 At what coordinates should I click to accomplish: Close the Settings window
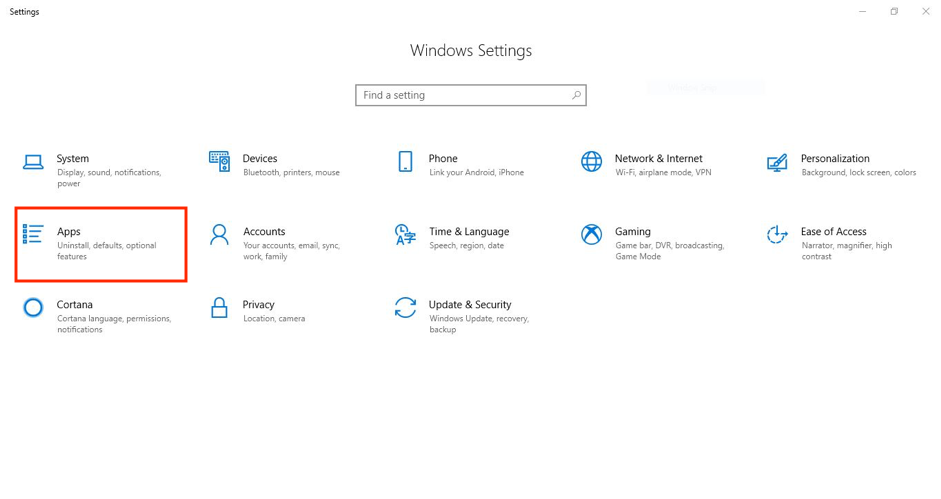926,11
